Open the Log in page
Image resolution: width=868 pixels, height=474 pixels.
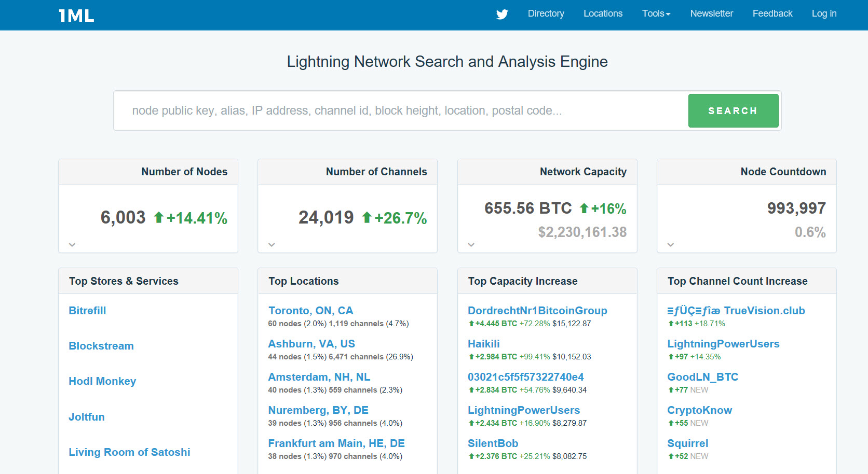tap(824, 13)
